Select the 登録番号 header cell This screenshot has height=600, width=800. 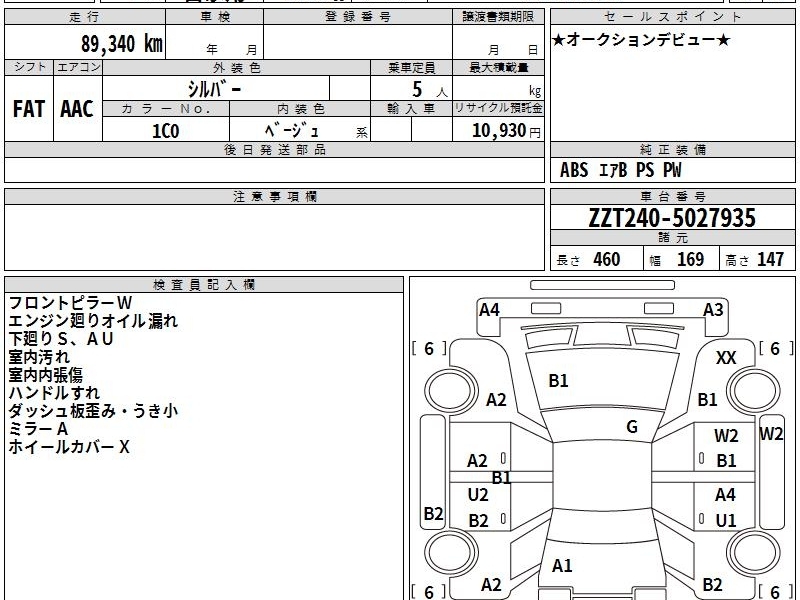358,17
